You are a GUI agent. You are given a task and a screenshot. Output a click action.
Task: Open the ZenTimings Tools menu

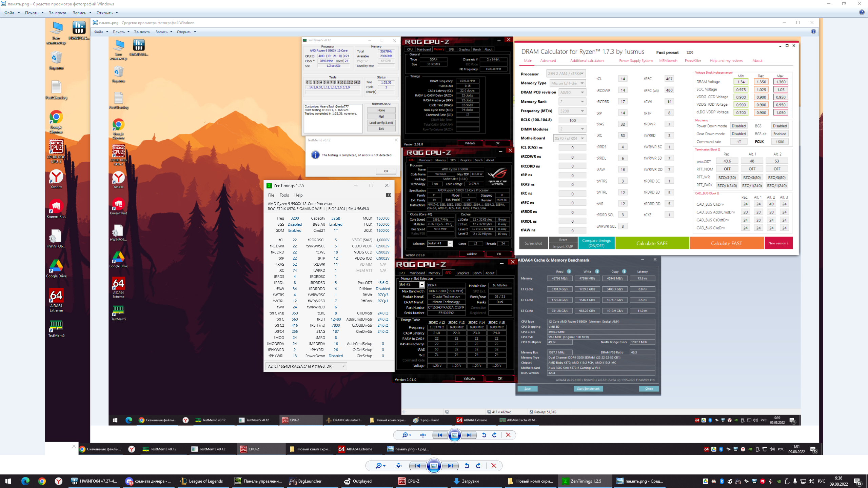284,195
